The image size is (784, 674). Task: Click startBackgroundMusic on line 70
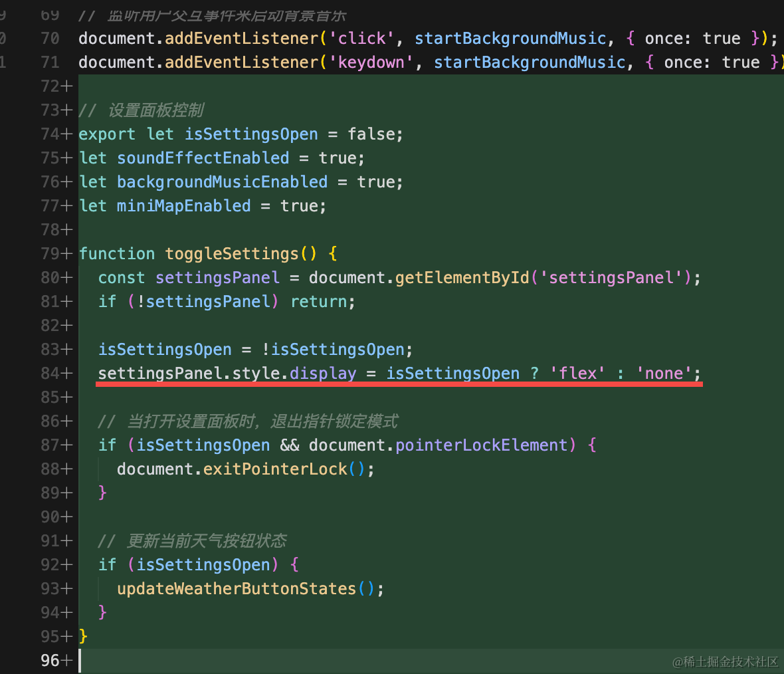[510, 39]
